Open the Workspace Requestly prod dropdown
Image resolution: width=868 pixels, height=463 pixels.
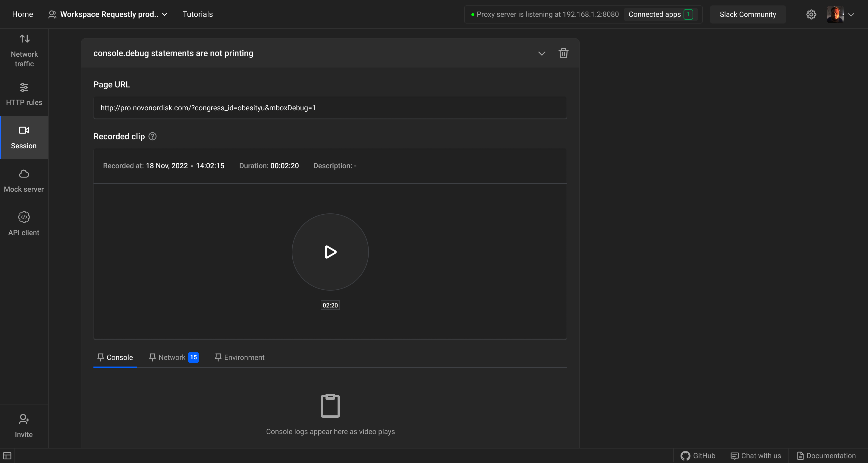[x=108, y=14]
